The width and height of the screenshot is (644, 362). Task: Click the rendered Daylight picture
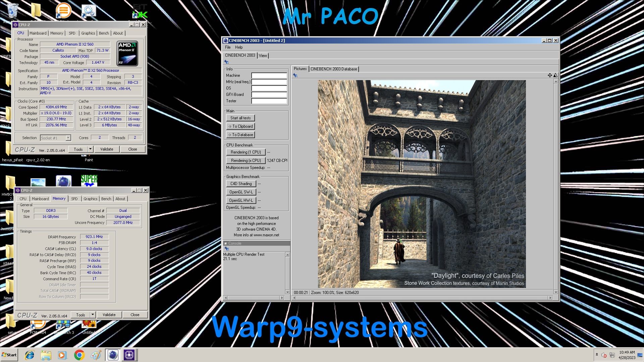tap(422, 184)
